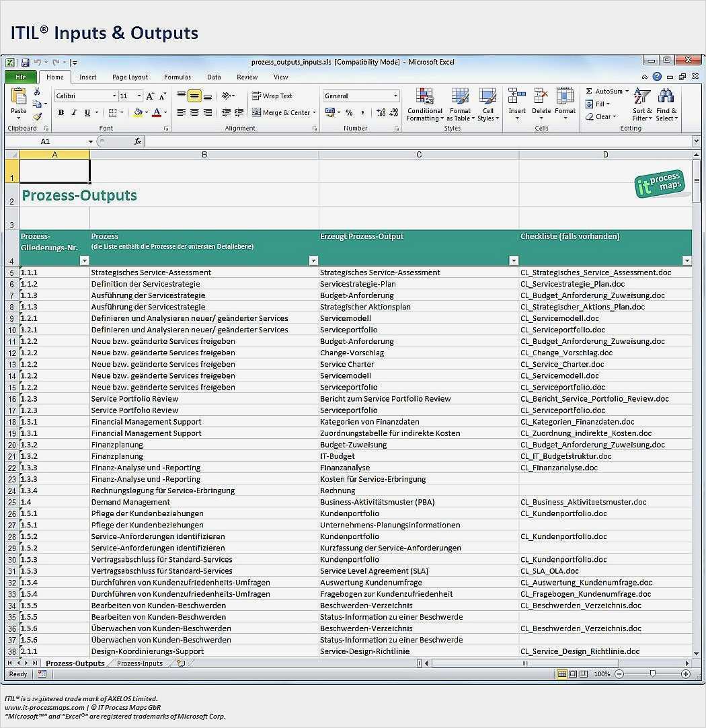Toggle Align Text Left
This screenshot has height=728, width=706.
click(x=182, y=112)
